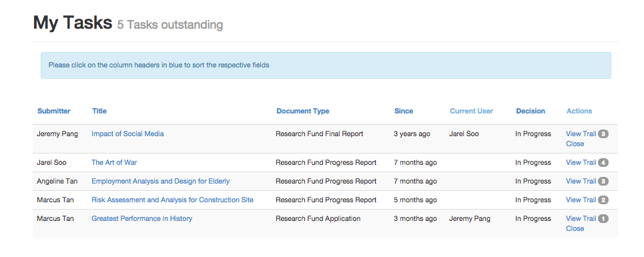Viewport: 644px width, 257px height.
Task: View Trail for The Art of War
Action: pyautogui.click(x=581, y=162)
